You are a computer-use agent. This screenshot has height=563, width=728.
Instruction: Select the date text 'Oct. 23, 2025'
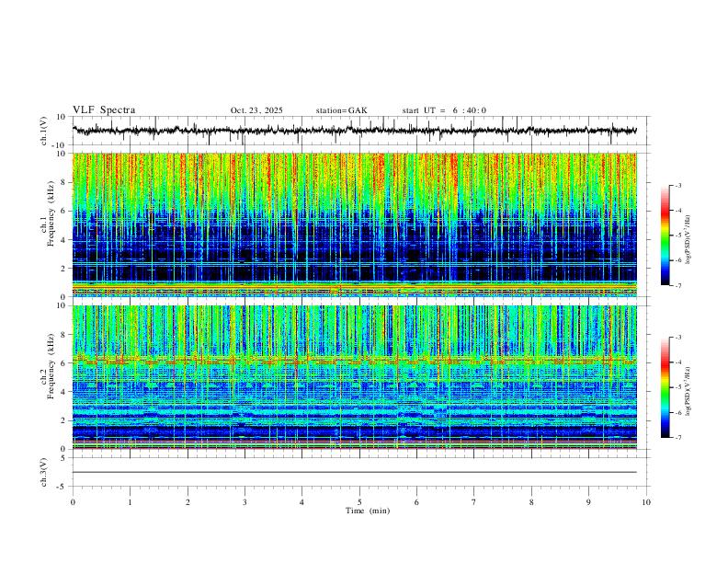(256, 110)
